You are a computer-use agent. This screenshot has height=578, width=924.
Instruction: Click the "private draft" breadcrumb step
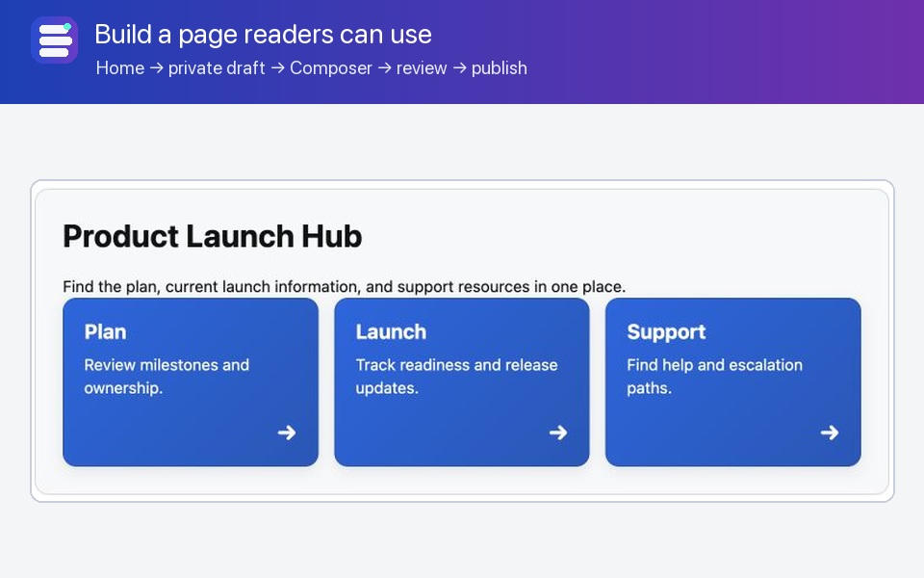pyautogui.click(x=217, y=67)
